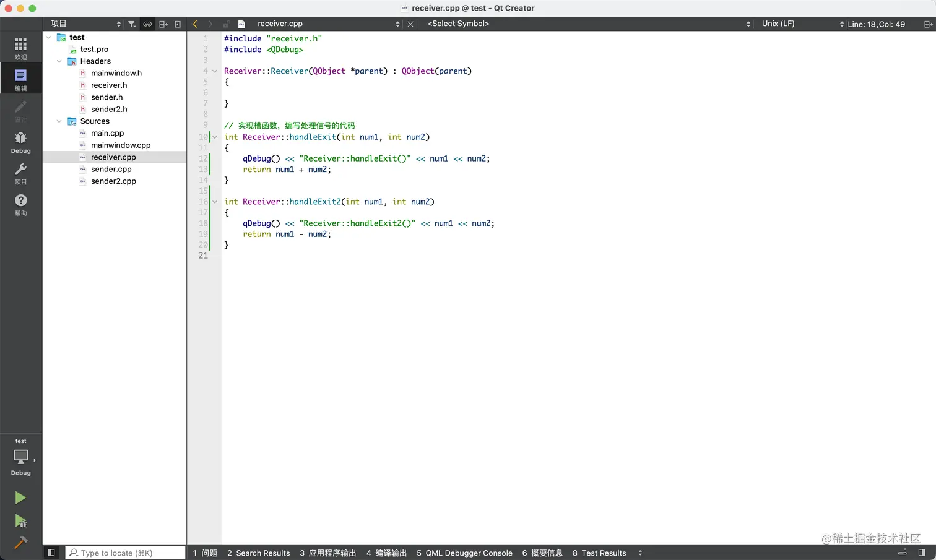This screenshot has height=560, width=936.
Task: Open the Test Results pane
Action: (x=599, y=553)
